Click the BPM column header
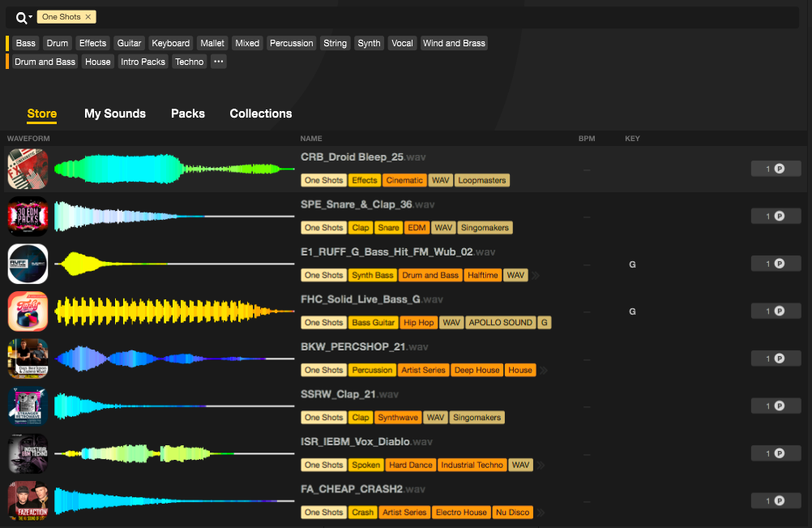Viewport: 812px width, 528px height. pyautogui.click(x=587, y=139)
